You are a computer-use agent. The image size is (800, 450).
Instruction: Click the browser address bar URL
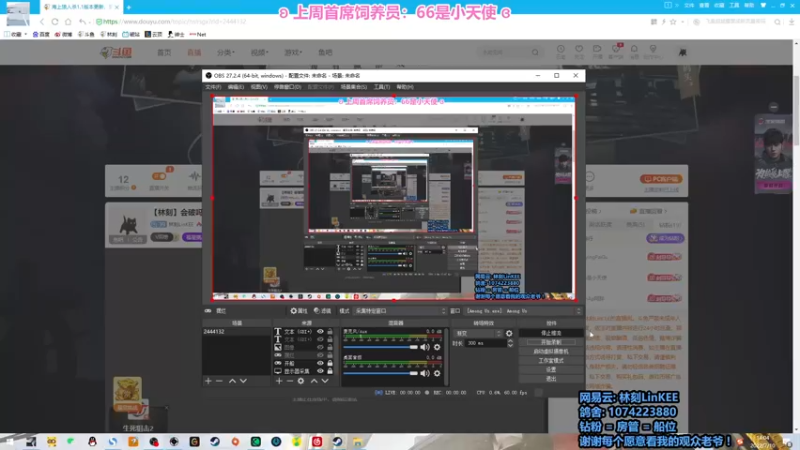174,21
